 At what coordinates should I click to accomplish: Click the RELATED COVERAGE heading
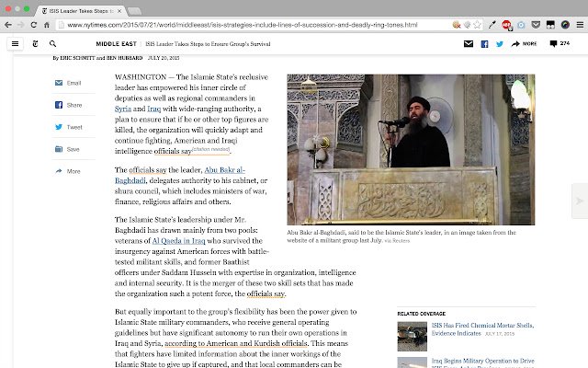[x=422, y=314]
